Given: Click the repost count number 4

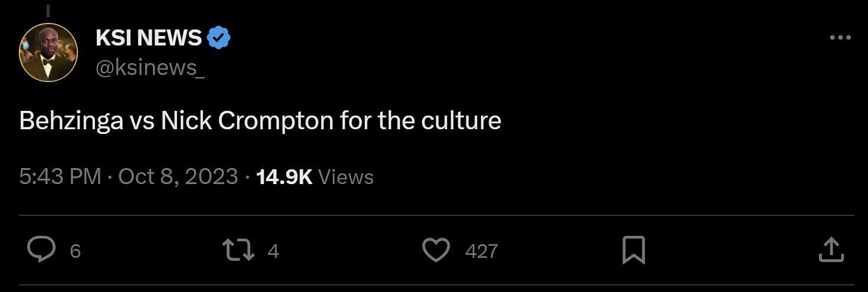Looking at the screenshot, I should [273, 251].
